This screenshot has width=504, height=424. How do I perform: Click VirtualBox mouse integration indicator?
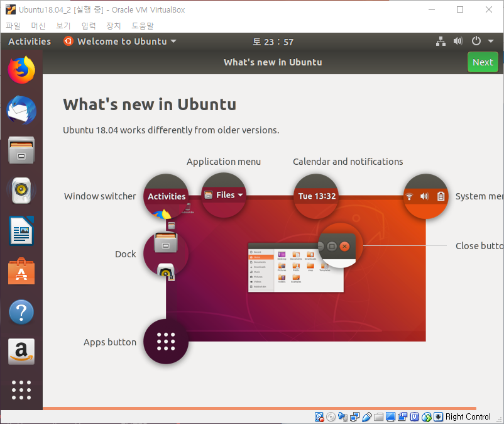[427, 417]
